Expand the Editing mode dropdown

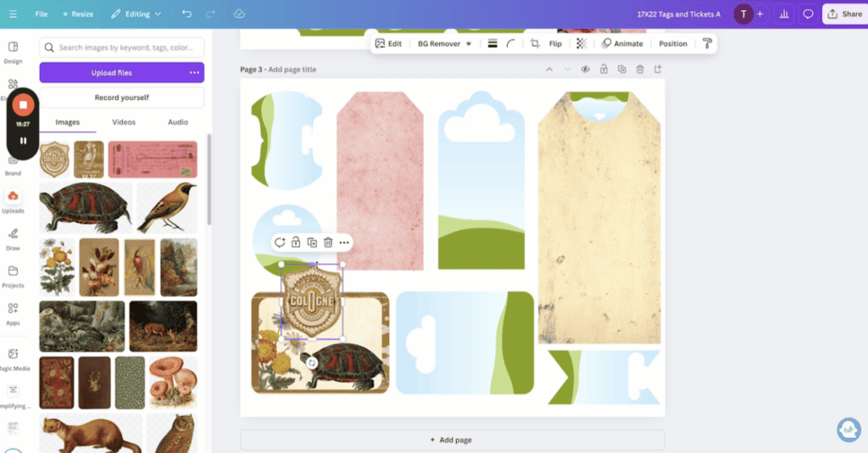136,14
